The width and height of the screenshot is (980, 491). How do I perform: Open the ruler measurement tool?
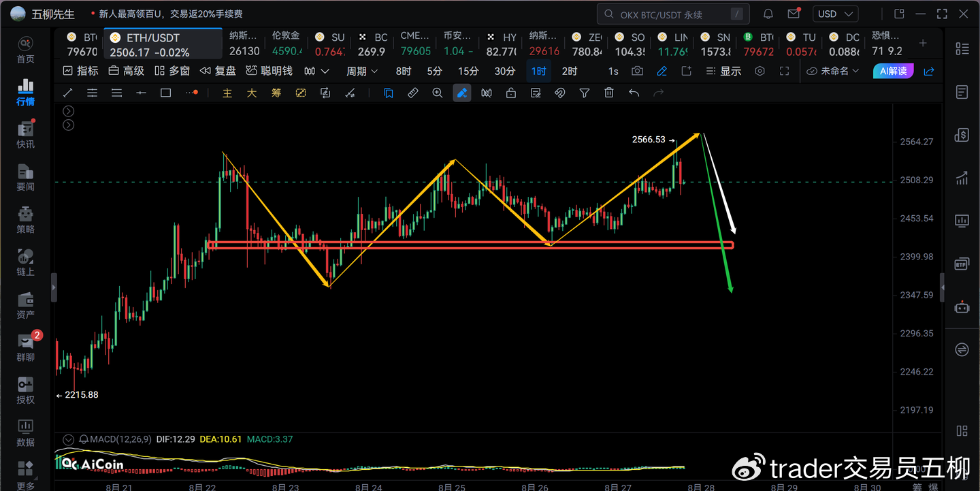coord(413,93)
